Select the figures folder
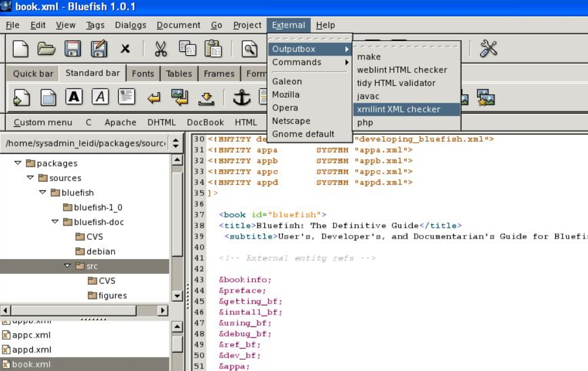588x371 pixels. point(107,296)
